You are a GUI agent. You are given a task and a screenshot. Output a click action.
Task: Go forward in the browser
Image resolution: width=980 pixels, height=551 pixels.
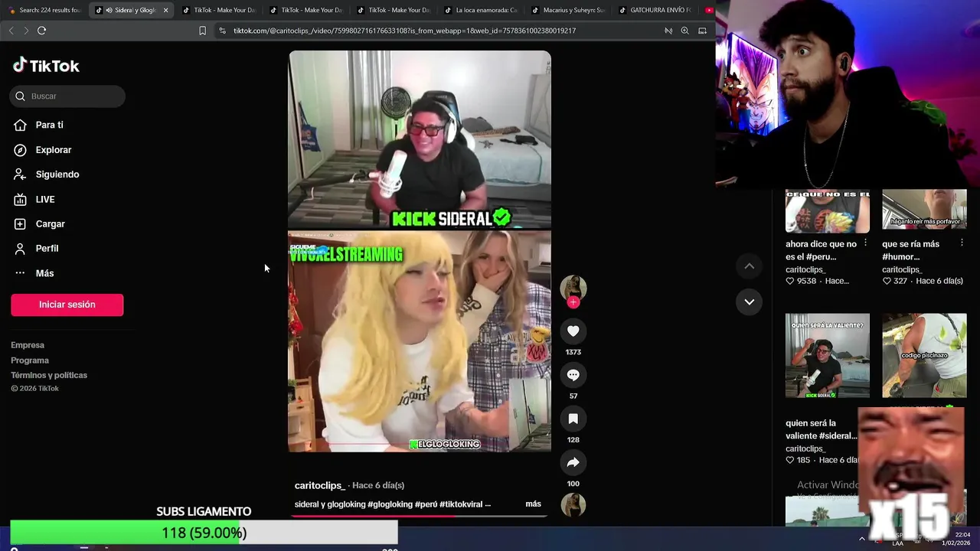coord(26,31)
